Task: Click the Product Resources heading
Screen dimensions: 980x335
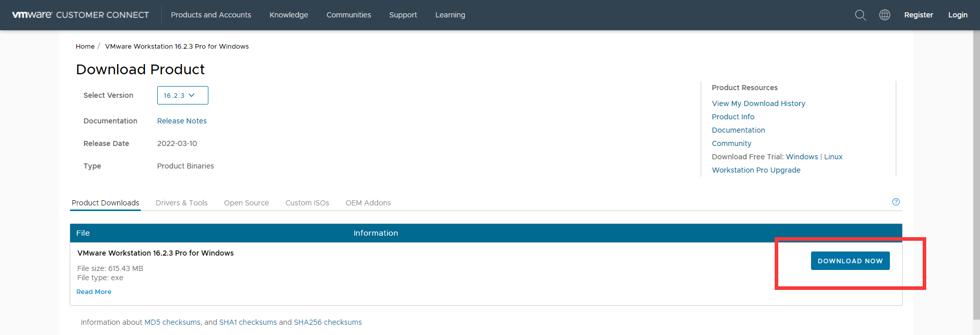Action: 744,88
